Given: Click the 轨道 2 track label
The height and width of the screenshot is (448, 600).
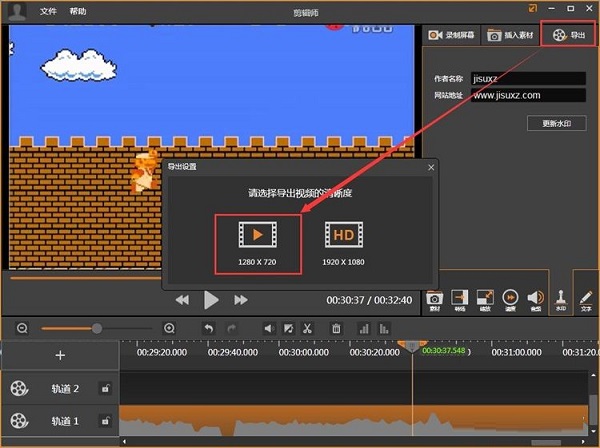Looking at the screenshot, I should tap(65, 389).
